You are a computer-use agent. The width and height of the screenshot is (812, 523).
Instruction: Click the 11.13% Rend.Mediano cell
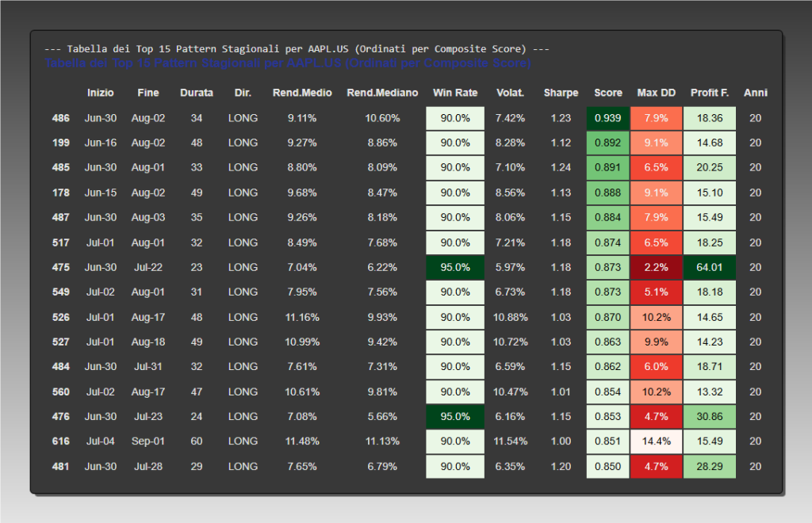(x=382, y=441)
